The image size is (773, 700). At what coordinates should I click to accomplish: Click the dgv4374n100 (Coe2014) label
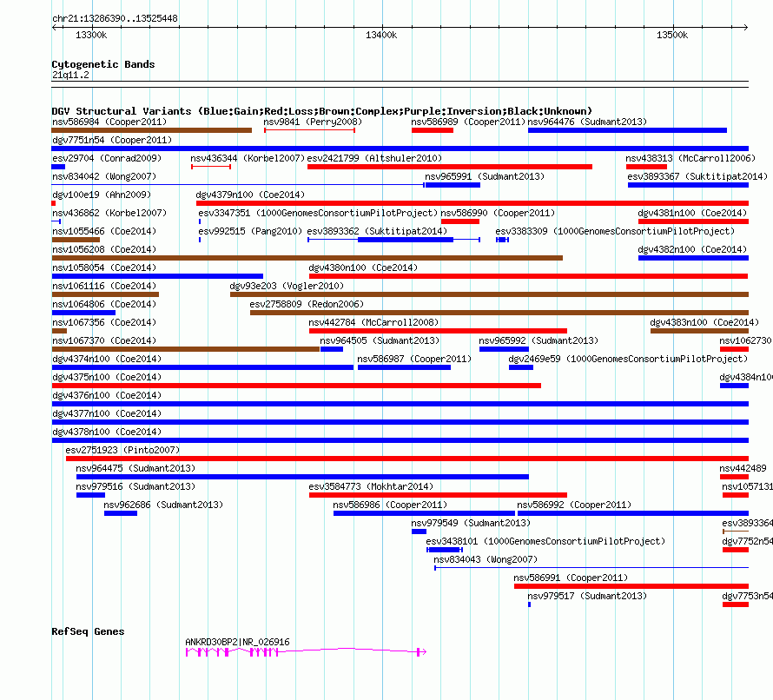point(107,359)
